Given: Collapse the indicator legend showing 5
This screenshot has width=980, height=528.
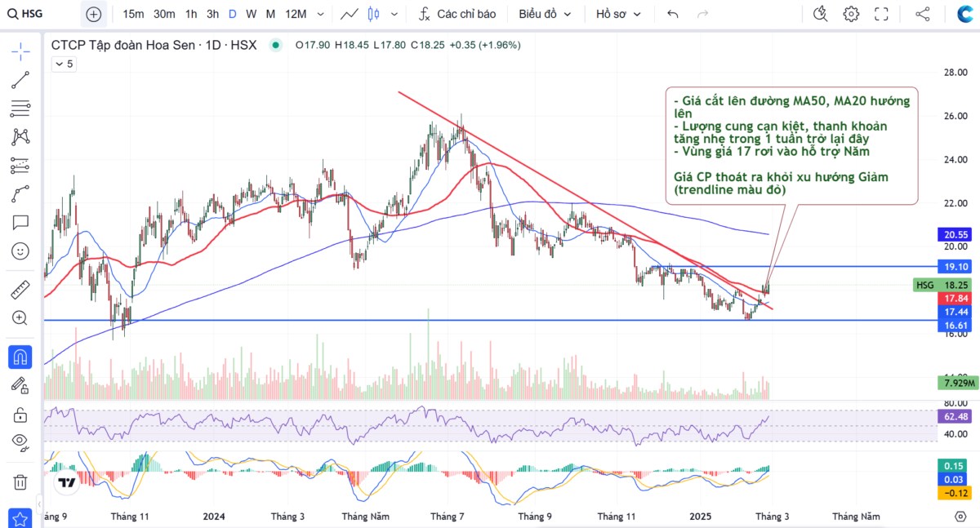Looking at the screenshot, I should [64, 64].
